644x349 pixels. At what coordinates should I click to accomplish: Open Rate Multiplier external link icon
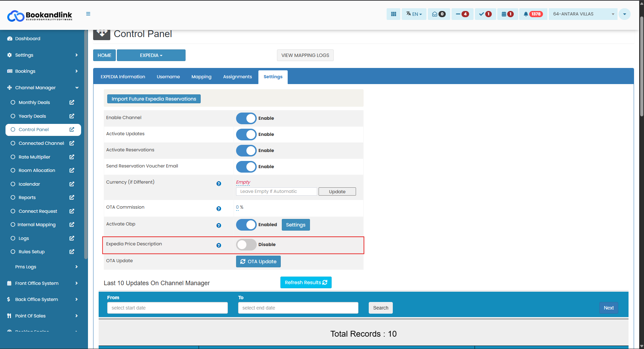pyautogui.click(x=72, y=157)
